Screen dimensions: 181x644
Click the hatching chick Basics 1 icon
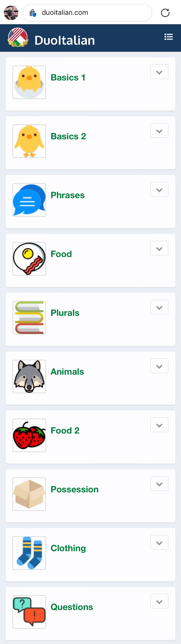(29, 82)
